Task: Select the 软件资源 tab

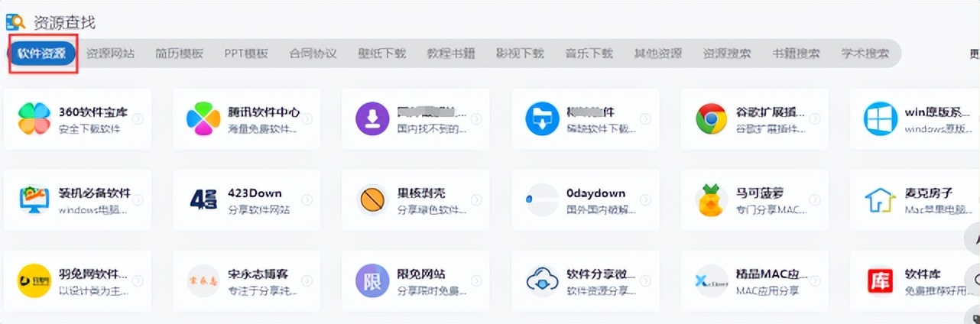Action: (x=42, y=53)
